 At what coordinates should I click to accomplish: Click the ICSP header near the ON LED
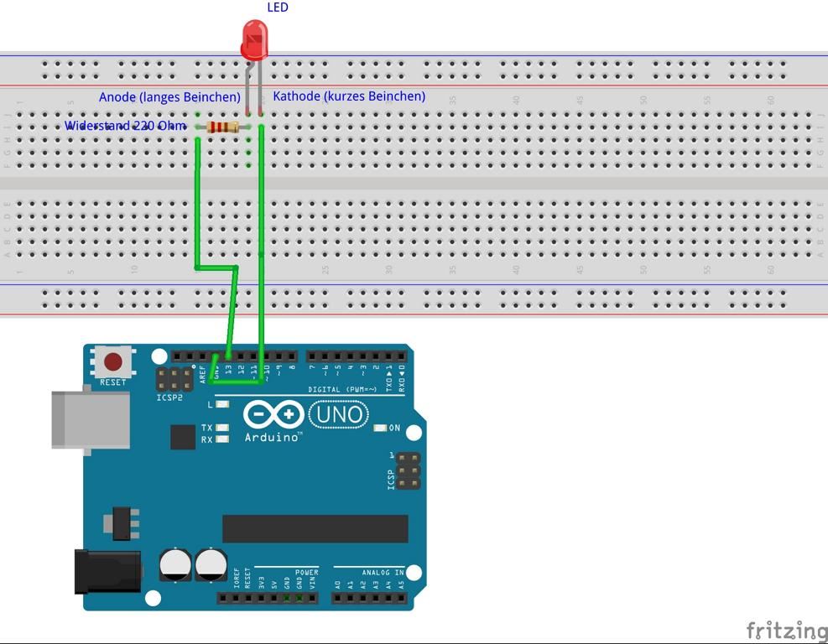click(409, 471)
